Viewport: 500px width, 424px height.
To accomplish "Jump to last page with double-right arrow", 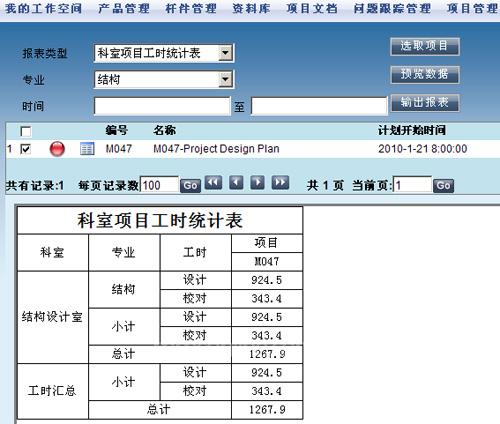I will click(280, 183).
